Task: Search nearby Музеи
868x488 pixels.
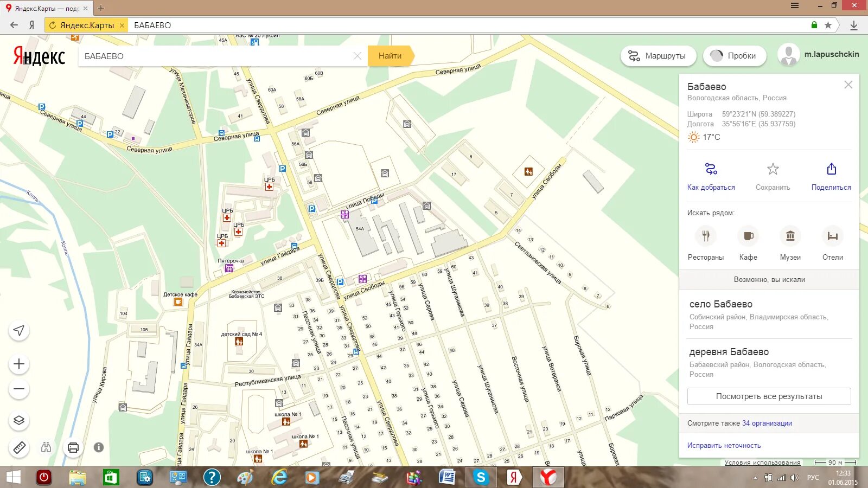Action: 790,243
